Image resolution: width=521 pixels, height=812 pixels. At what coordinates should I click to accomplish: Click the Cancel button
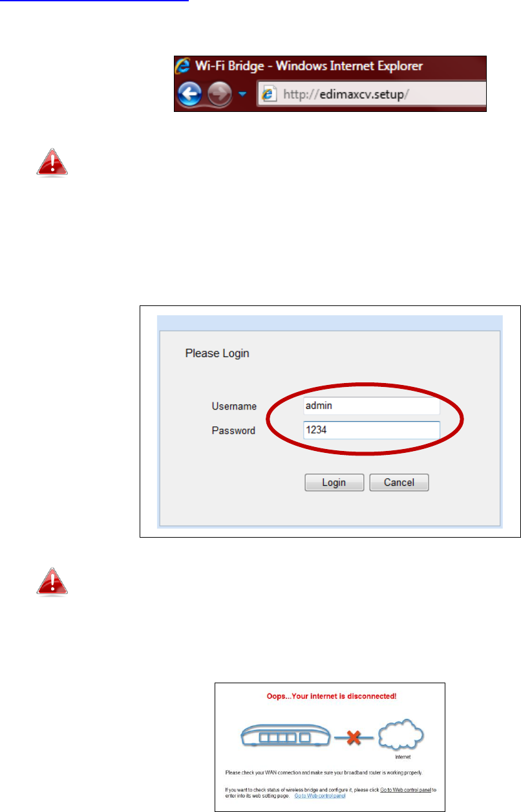point(399,483)
